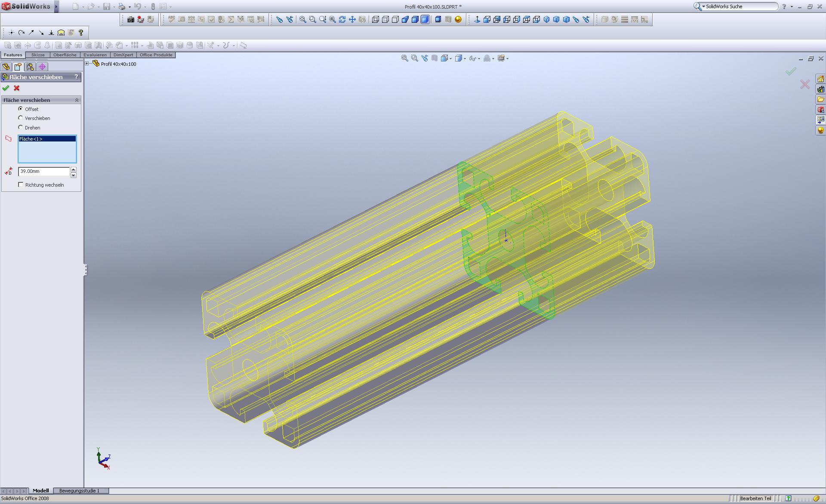Click the Undo icon
Viewport: 826px width, 504px height.
coord(137,6)
